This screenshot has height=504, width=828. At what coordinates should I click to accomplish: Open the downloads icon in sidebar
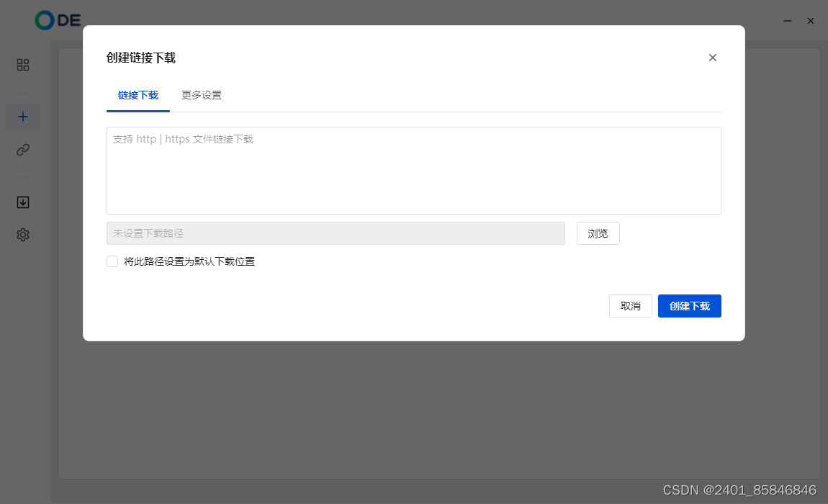pyautogui.click(x=23, y=202)
